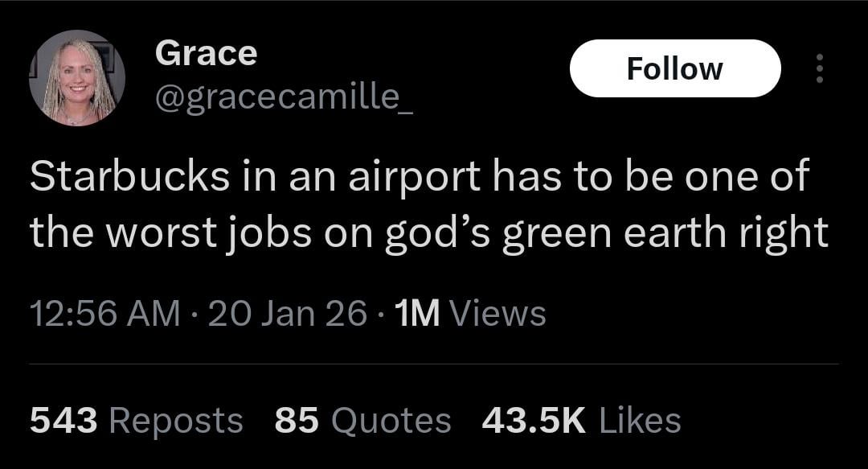Click Grace's profile picture
Image resolution: width=868 pixels, height=469 pixels.
[77, 78]
